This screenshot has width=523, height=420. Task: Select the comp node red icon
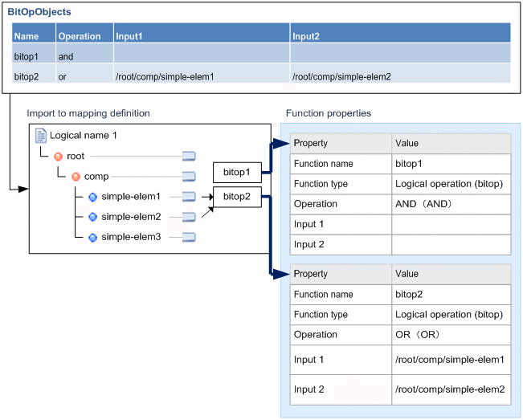[76, 176]
